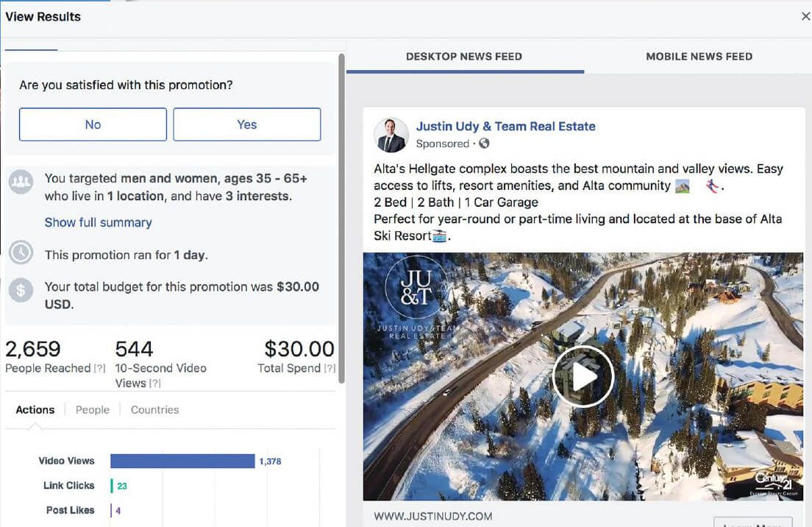Click the Sponsored label
The image size is (812, 527).
(442, 144)
